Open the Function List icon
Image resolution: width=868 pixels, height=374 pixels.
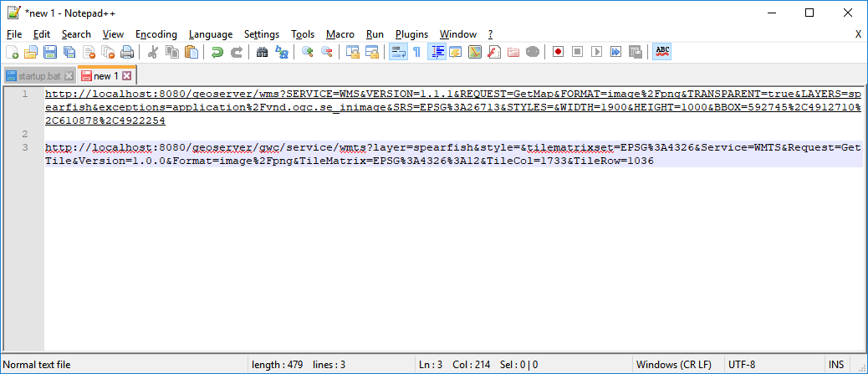[x=494, y=52]
